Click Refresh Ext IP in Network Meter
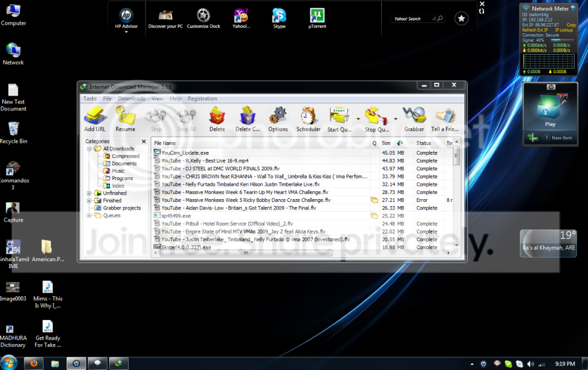The width and height of the screenshot is (588, 370). click(535, 30)
